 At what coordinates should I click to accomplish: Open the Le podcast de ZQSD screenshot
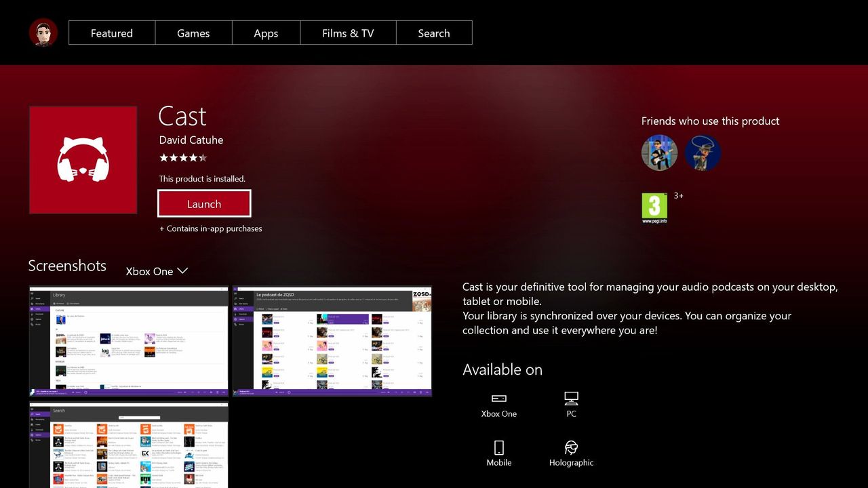coord(332,341)
